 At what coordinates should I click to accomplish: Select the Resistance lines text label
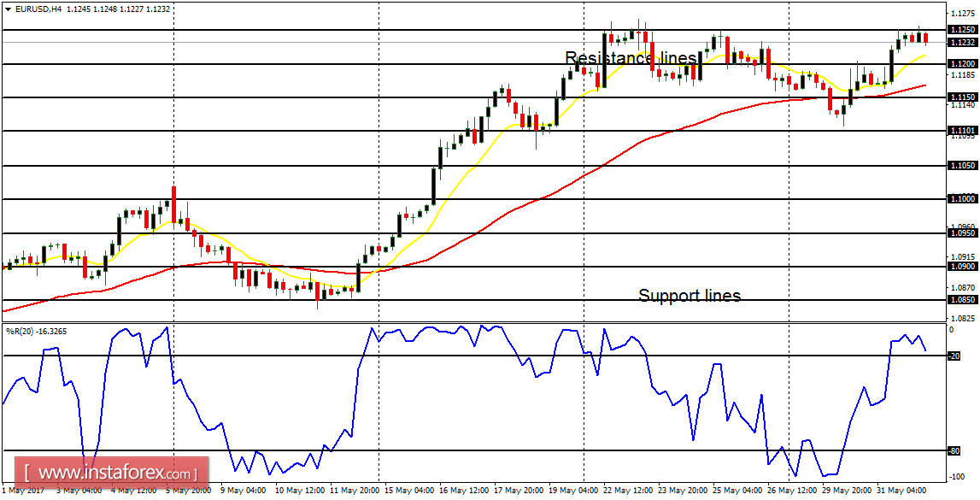click(x=630, y=56)
